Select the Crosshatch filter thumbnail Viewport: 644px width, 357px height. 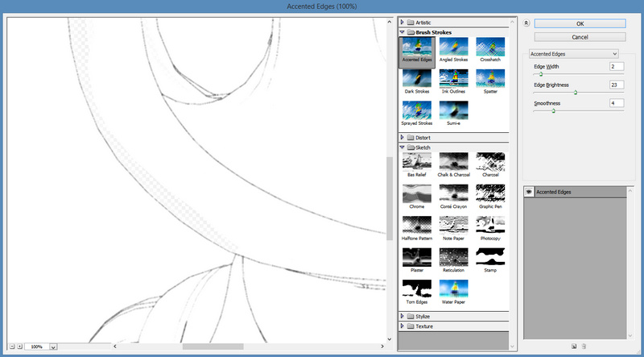(x=490, y=50)
